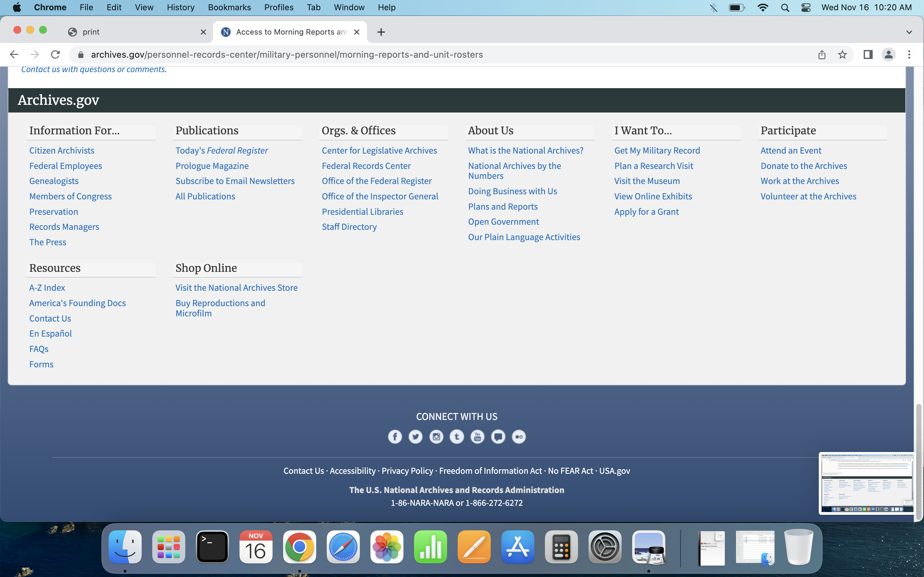924x577 pixels.
Task: Open the Facebook social icon
Action: tap(395, 437)
